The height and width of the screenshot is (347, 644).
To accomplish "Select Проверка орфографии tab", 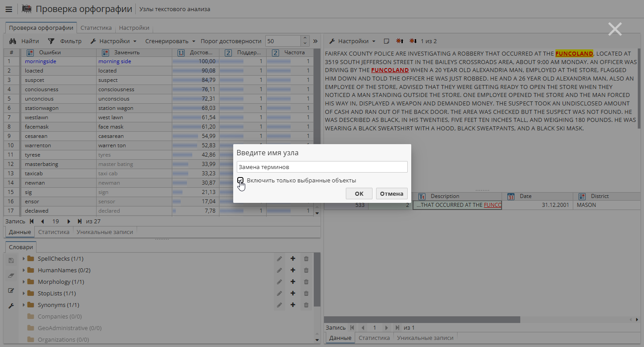I will pos(41,28).
